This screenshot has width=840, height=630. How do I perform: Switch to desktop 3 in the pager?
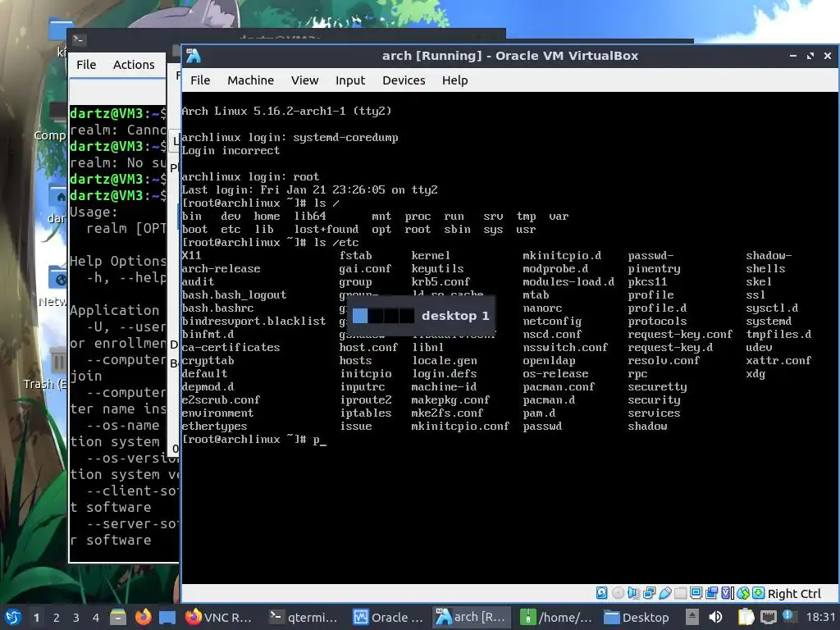pos(76,618)
